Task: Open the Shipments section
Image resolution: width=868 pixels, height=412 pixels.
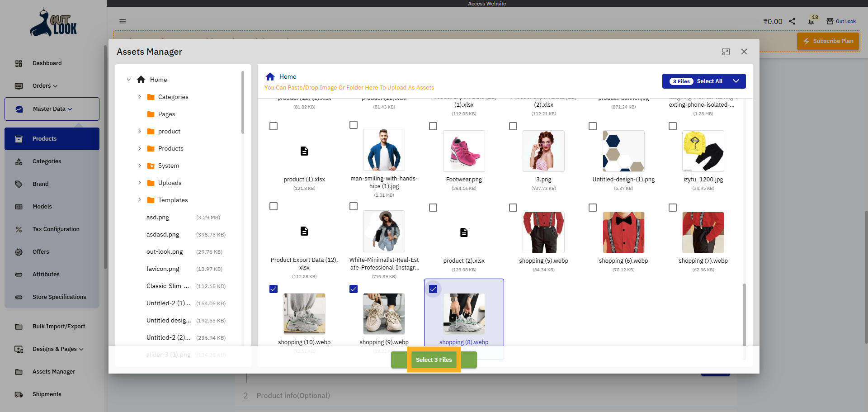Action: click(x=47, y=394)
